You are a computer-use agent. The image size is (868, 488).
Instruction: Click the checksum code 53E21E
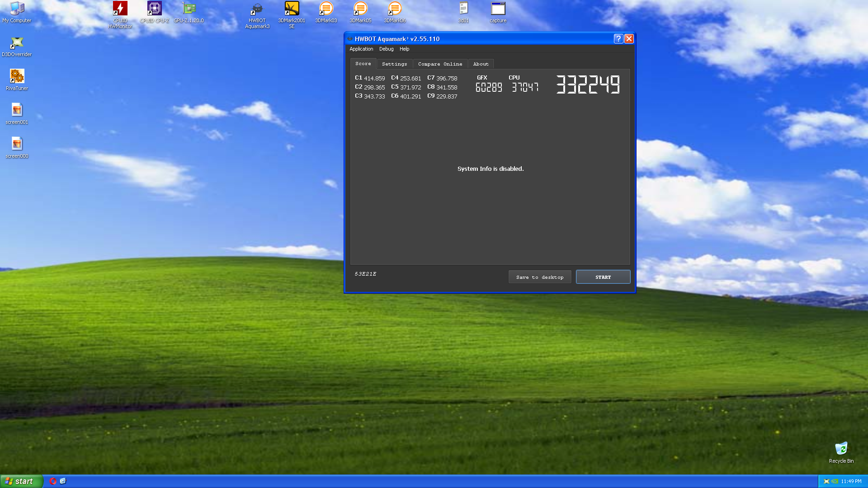point(365,274)
